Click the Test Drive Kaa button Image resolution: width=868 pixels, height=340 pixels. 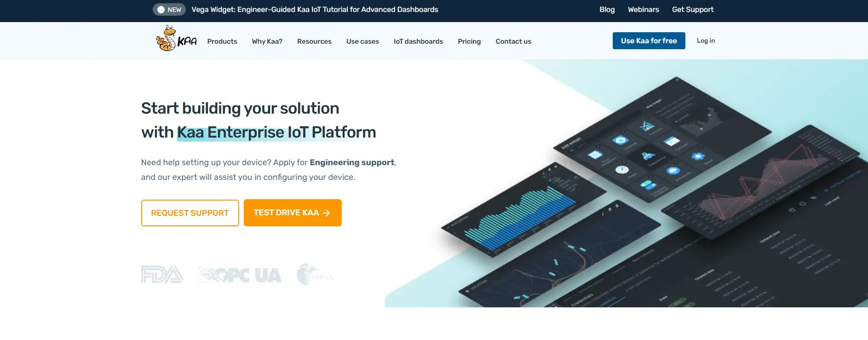pyautogui.click(x=293, y=213)
